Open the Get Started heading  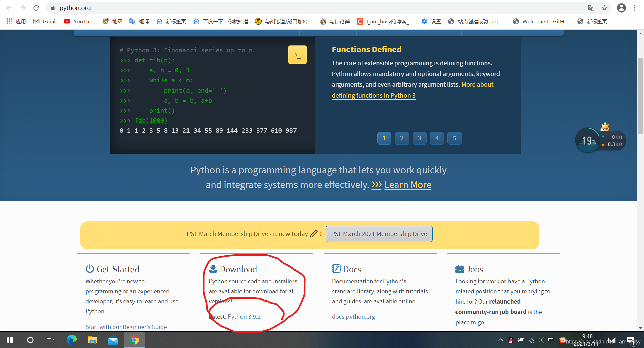118,269
